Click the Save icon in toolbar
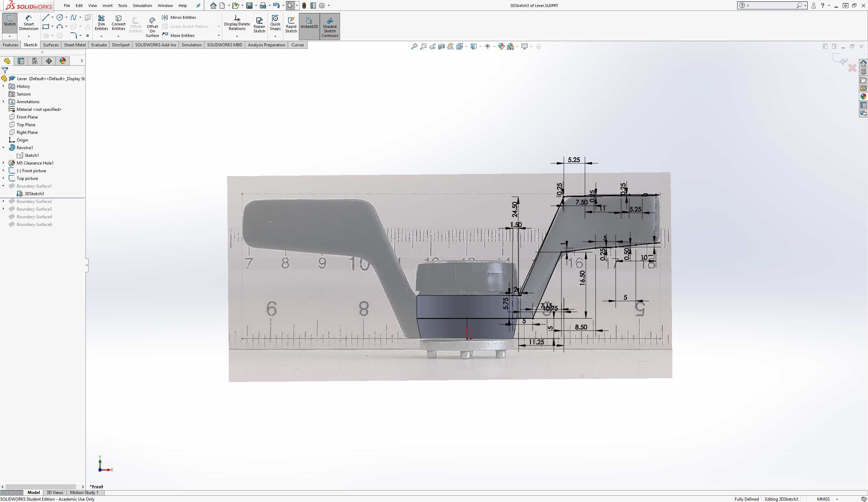 pyautogui.click(x=249, y=6)
